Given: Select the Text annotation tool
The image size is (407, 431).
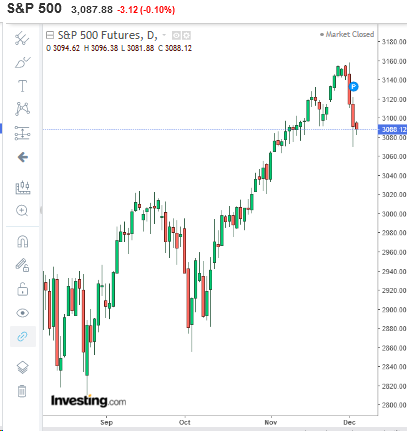Looking at the screenshot, I should pos(22,86).
